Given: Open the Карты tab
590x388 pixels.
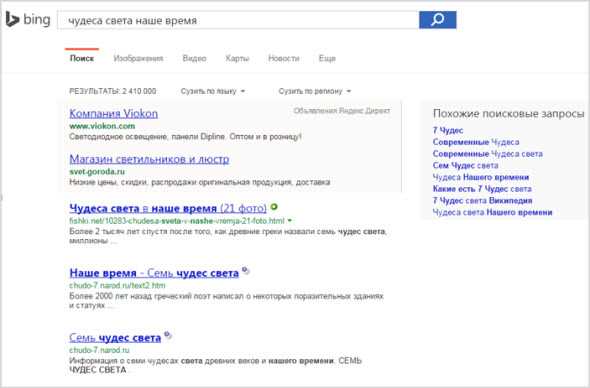Looking at the screenshot, I should pos(237,58).
